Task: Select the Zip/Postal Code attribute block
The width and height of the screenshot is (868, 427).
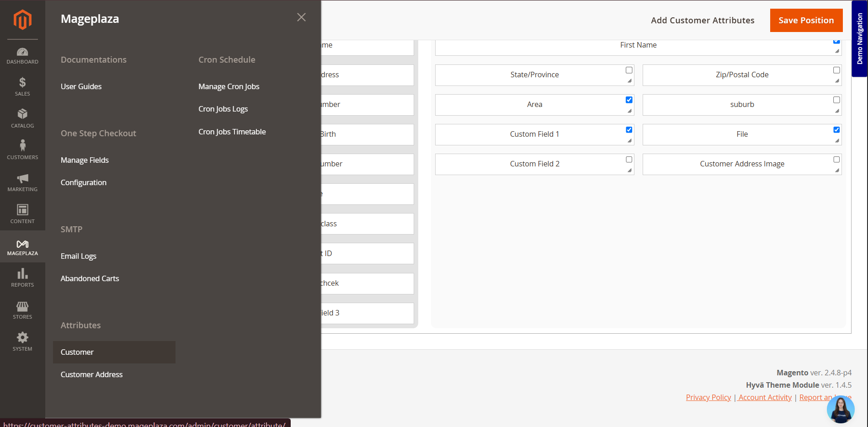Action: tap(742, 75)
